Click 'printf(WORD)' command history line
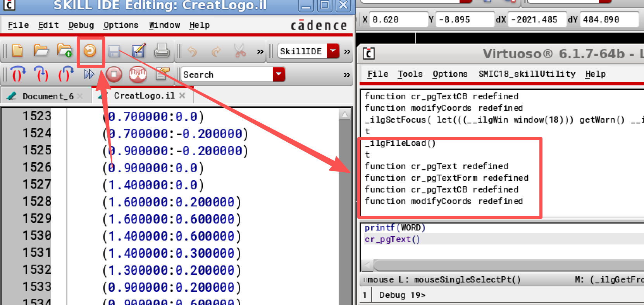 (395, 228)
